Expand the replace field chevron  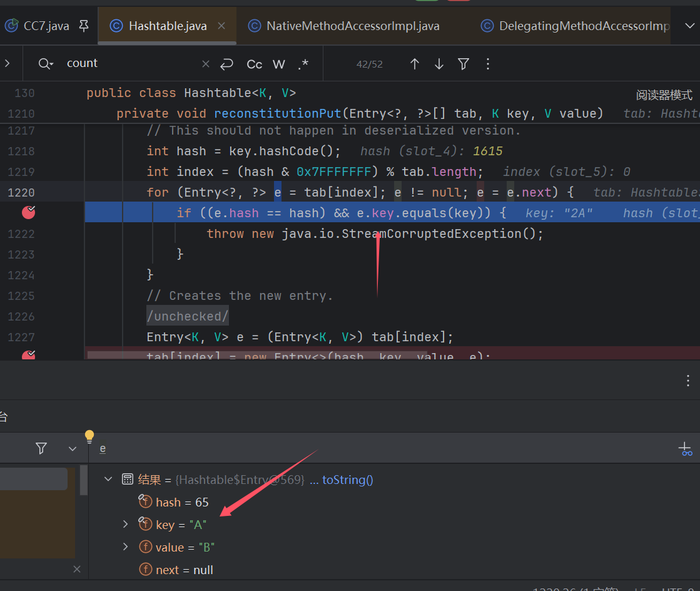(7, 63)
